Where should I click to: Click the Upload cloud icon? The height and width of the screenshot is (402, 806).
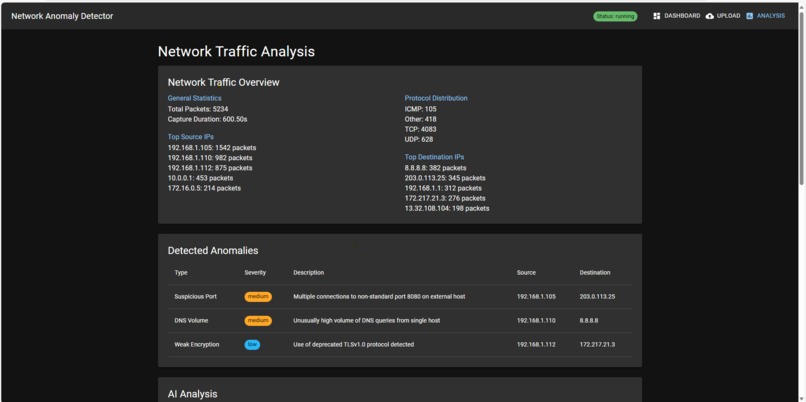pyautogui.click(x=710, y=16)
